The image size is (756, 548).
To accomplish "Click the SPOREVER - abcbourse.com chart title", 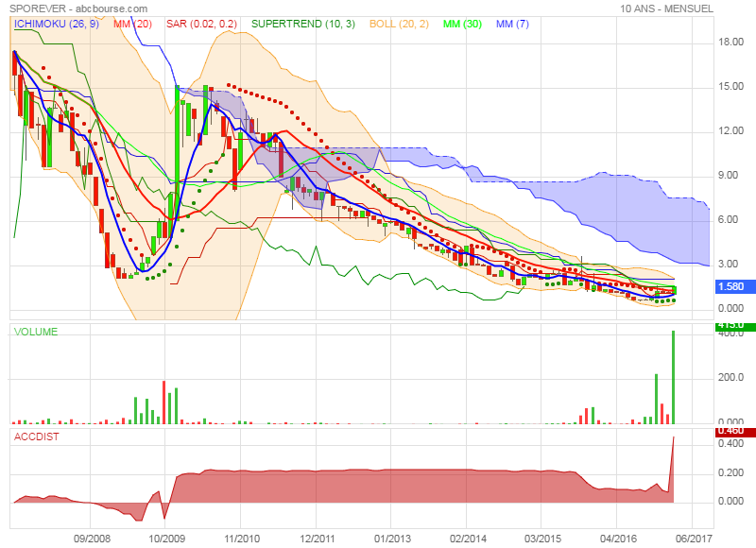I will [78, 9].
